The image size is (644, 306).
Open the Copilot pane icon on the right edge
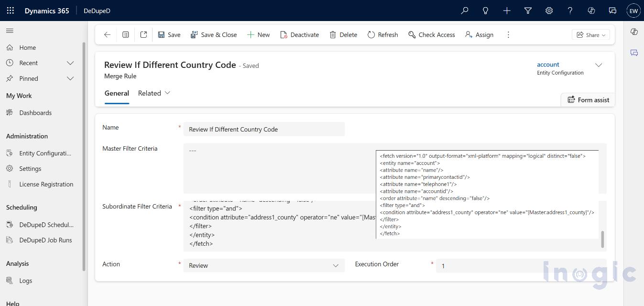point(634,32)
